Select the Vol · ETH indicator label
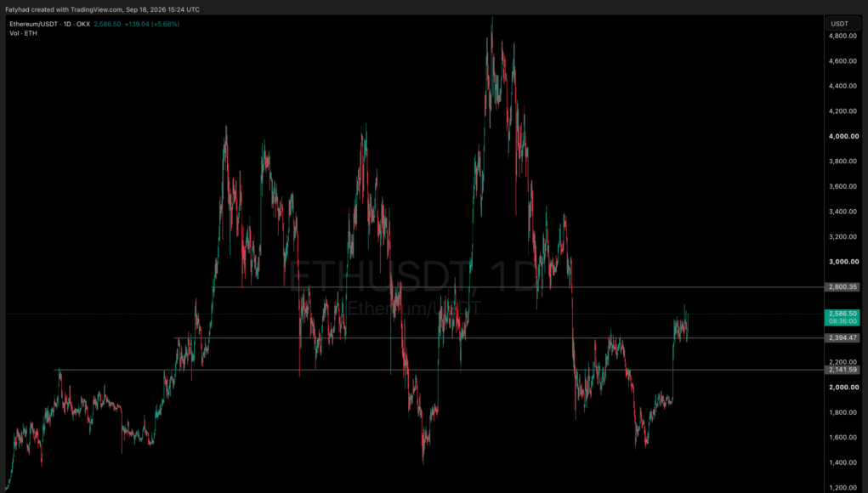 23,33
